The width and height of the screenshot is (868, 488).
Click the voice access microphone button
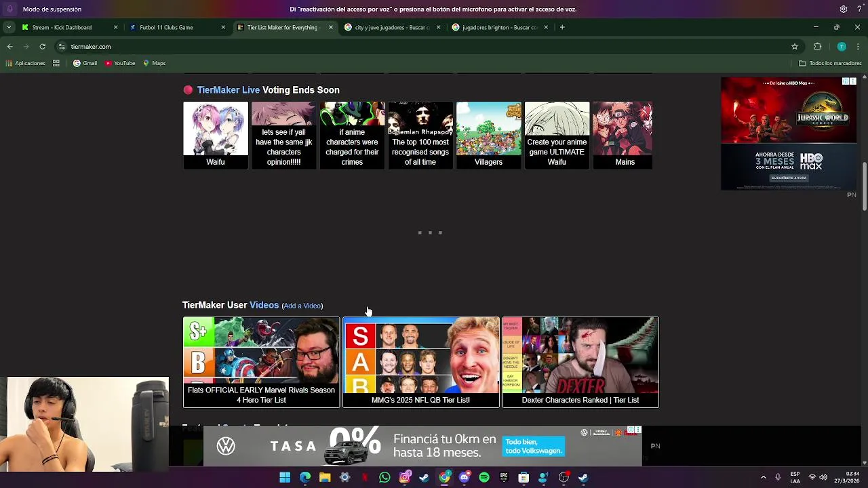9,9
